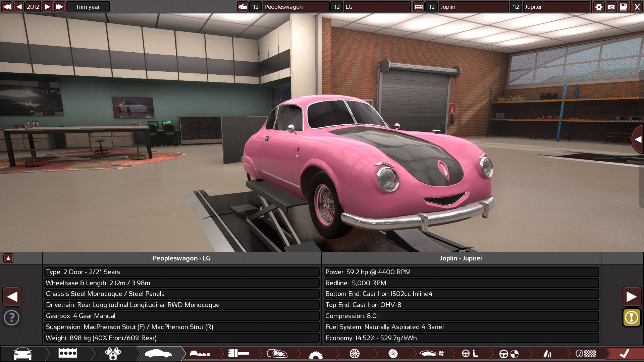This screenshot has height=362, width=644.
Task: Open the suspension spring tab
Action: click(547, 354)
